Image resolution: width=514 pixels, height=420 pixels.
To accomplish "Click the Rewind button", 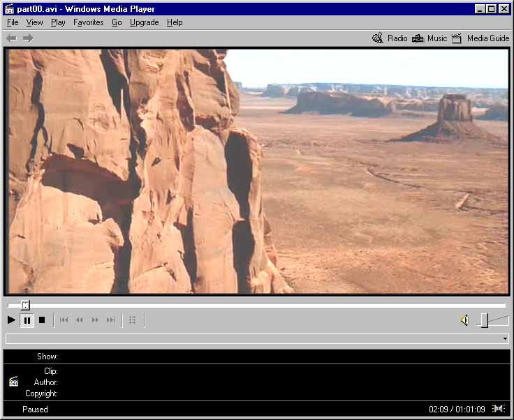I will click(x=80, y=320).
